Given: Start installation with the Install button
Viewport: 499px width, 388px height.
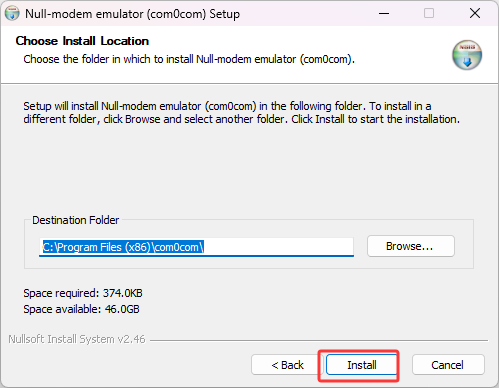Looking at the screenshot, I should (x=362, y=365).
